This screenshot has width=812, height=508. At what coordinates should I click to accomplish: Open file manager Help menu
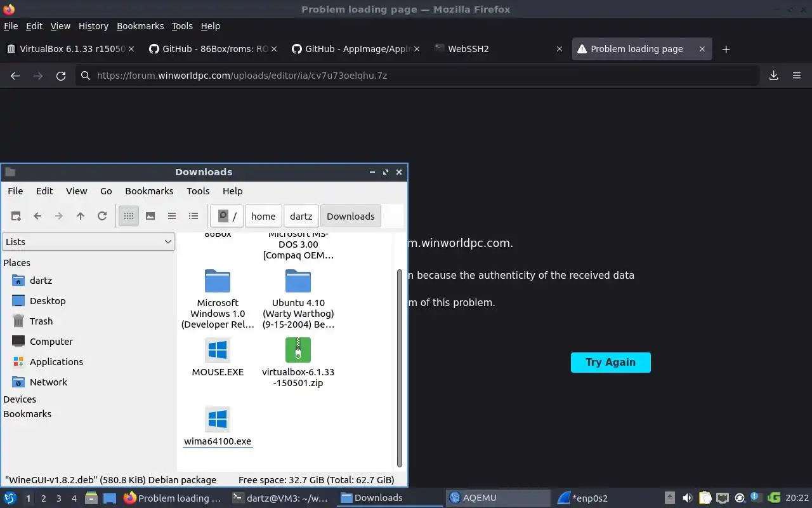point(232,190)
